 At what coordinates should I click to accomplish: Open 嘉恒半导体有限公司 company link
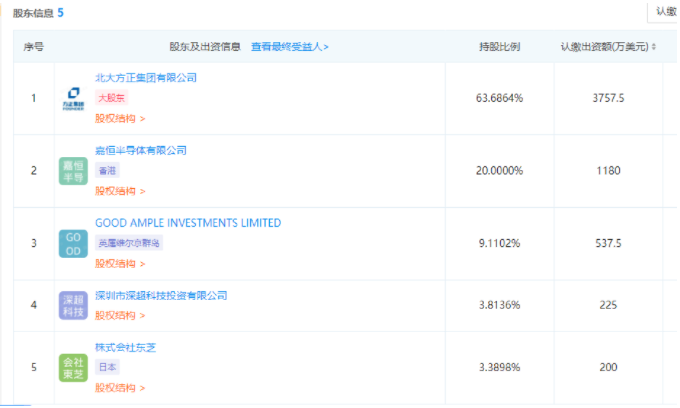click(141, 150)
